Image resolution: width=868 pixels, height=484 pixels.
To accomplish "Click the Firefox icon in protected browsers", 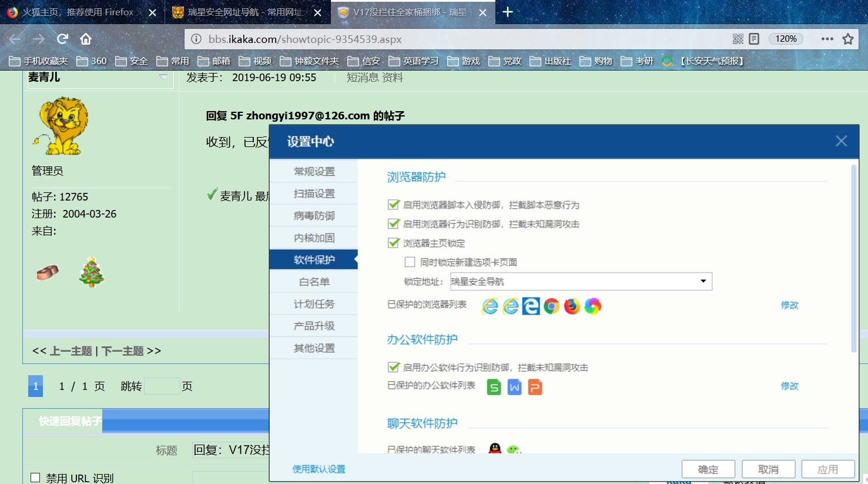I will [572, 306].
